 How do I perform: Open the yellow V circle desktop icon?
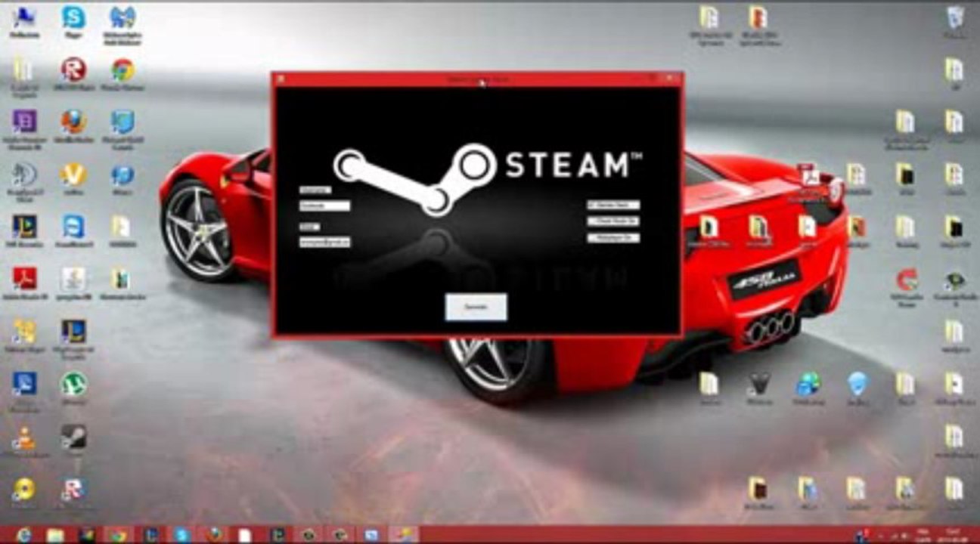[x=73, y=175]
